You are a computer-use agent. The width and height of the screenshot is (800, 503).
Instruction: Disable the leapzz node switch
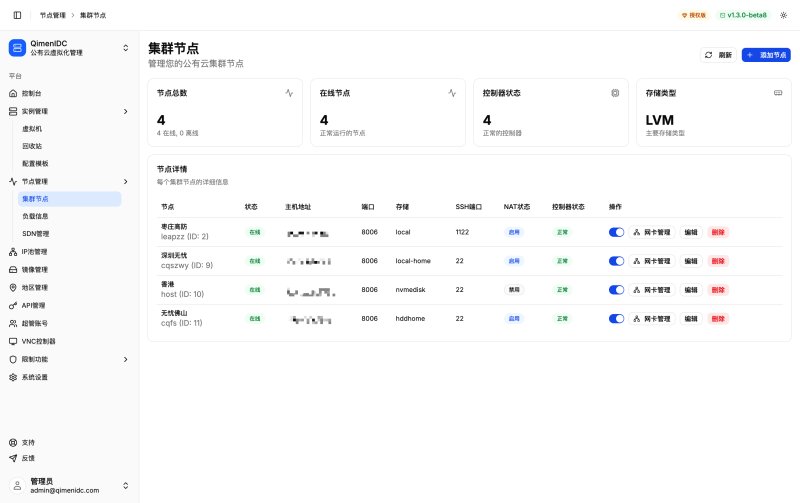[616, 232]
